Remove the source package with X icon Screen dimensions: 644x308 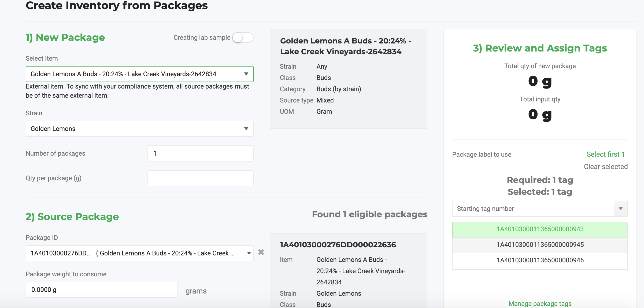click(261, 252)
